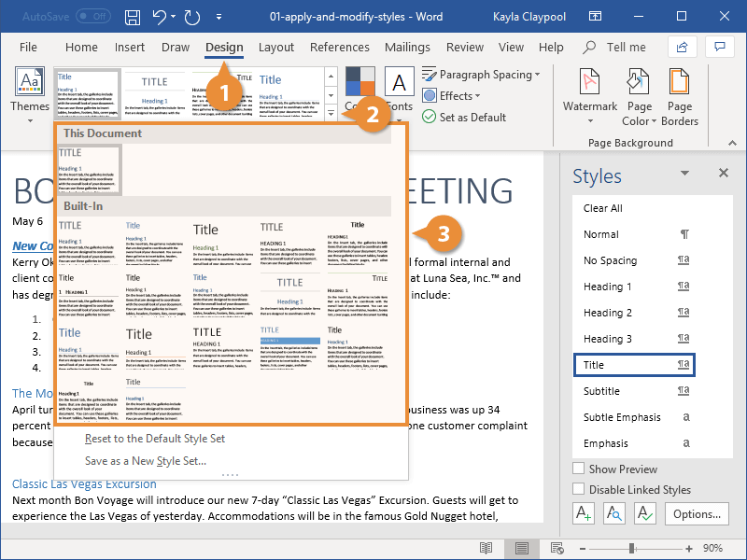
Task: Switch to Read Mode from status bar
Action: (486, 548)
